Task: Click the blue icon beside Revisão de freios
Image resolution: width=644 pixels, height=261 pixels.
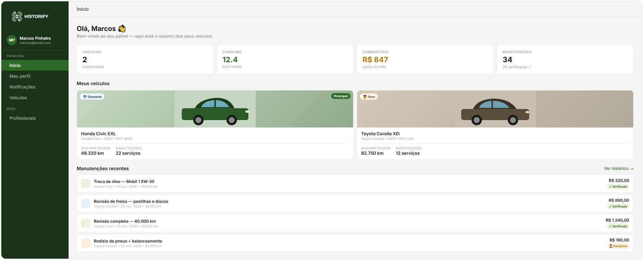Action: point(86,203)
